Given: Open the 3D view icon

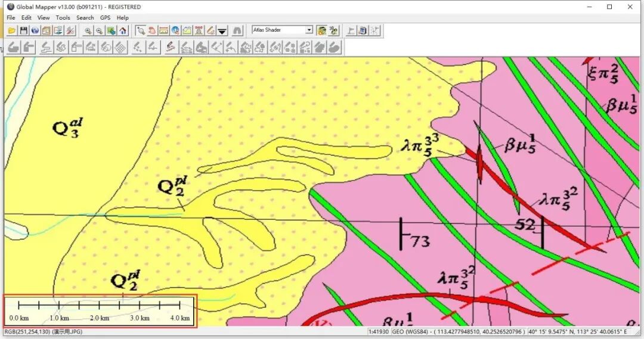Looking at the screenshot, I should tap(333, 30).
